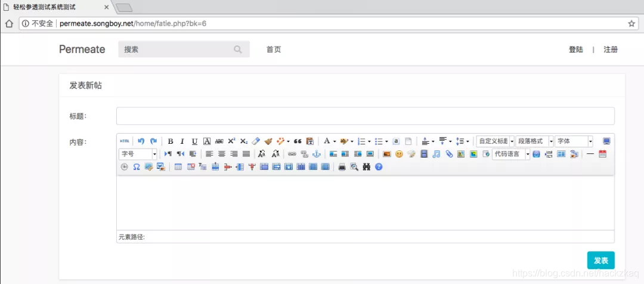Click the emoticon smiley face icon
The height and width of the screenshot is (284, 644).
pyautogui.click(x=399, y=154)
